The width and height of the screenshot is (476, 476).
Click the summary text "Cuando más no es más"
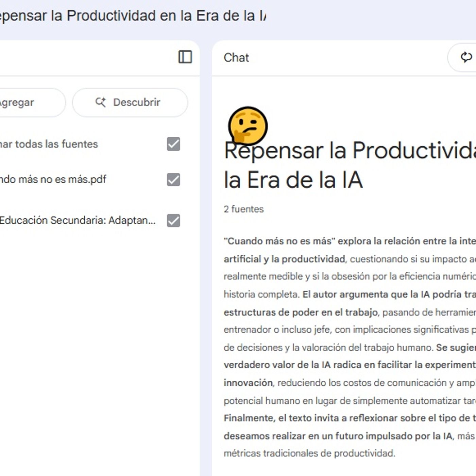pyautogui.click(x=279, y=241)
